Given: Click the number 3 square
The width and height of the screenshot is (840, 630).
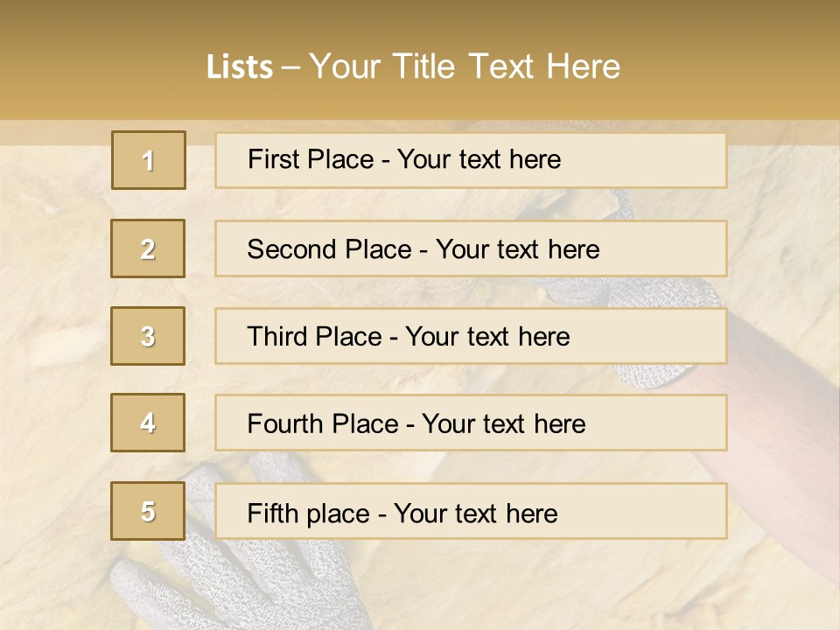Looking at the screenshot, I should (x=148, y=336).
